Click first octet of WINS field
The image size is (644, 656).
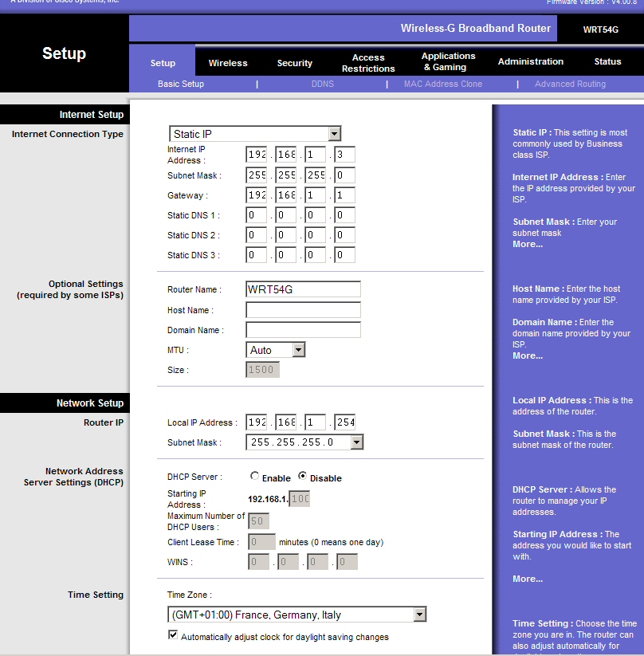[258, 562]
